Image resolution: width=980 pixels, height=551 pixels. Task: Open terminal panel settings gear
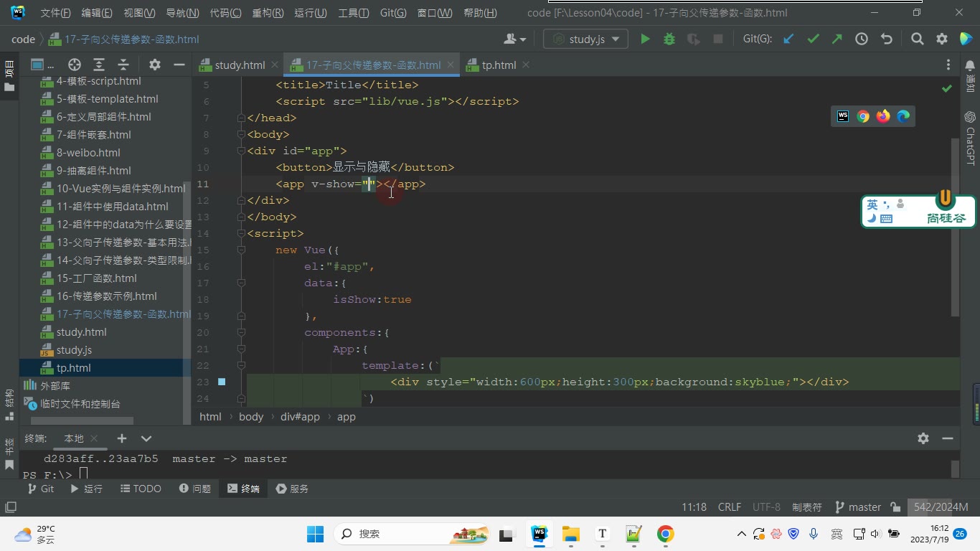(x=923, y=438)
